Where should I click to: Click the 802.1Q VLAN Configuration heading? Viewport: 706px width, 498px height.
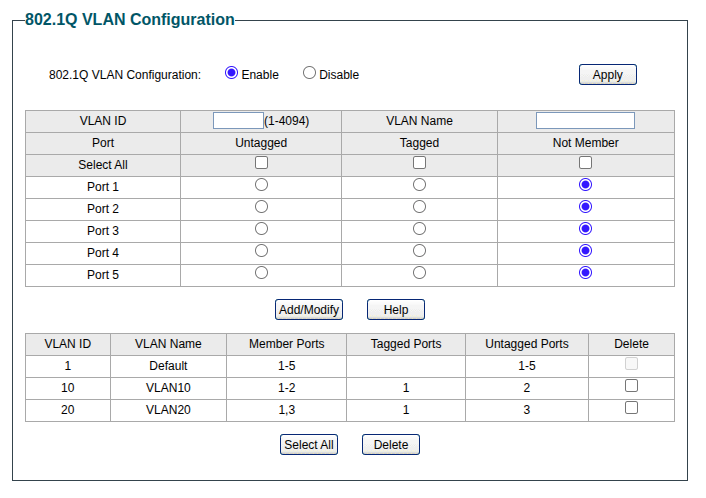[130, 20]
